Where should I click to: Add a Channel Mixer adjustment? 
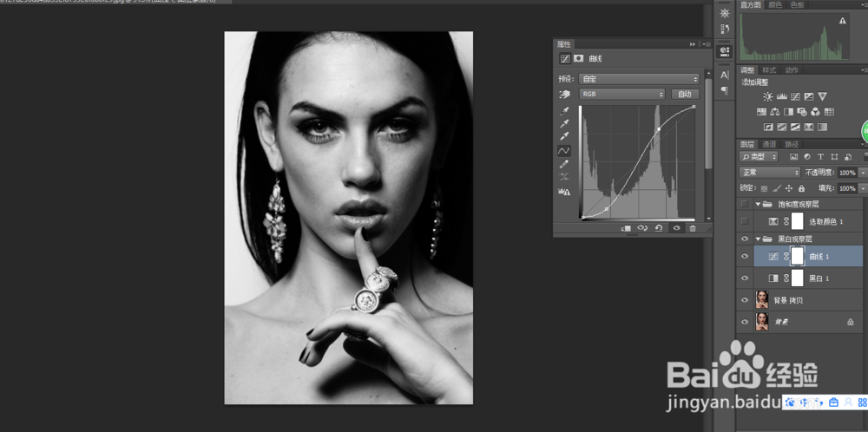[x=815, y=112]
